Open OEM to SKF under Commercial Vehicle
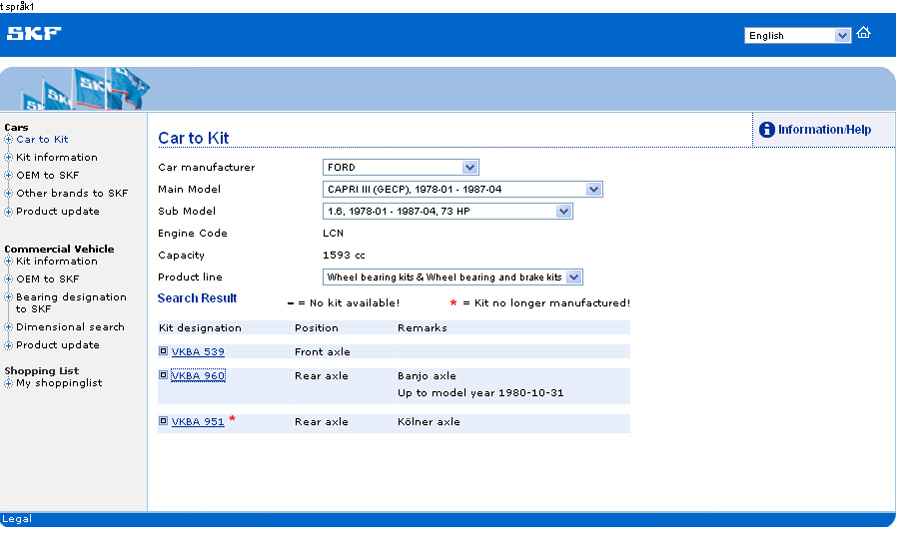 coord(48,279)
